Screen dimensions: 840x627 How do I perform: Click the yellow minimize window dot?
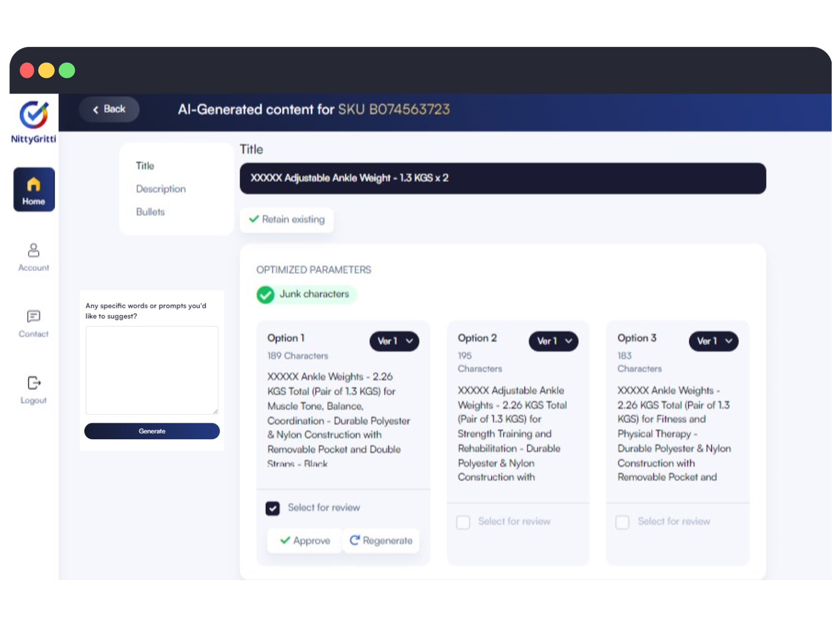click(x=46, y=71)
